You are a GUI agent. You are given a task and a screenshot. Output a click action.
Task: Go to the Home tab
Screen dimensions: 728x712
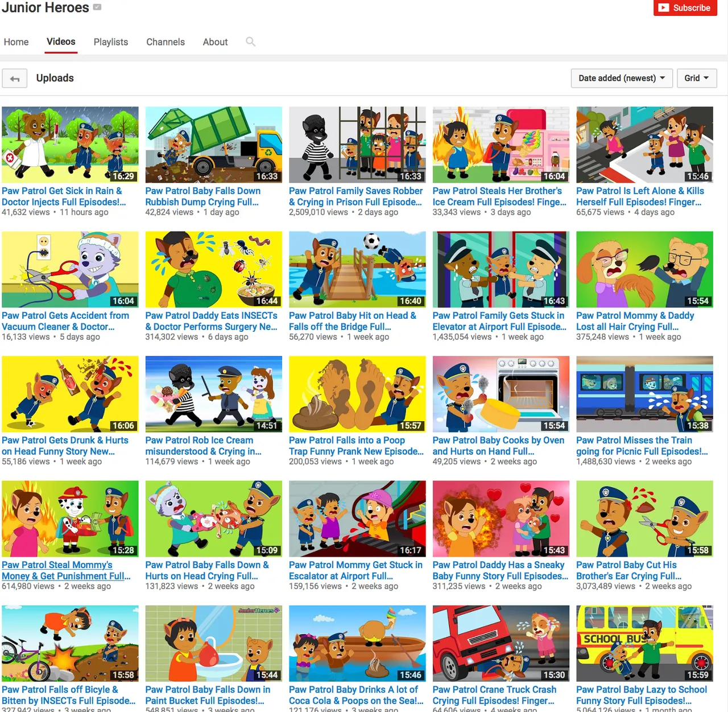pos(16,42)
